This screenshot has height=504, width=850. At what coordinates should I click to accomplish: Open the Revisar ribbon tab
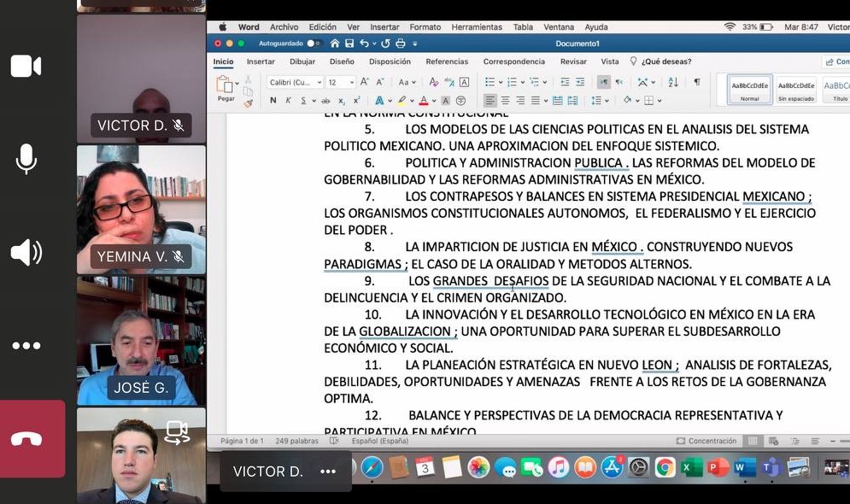click(573, 62)
